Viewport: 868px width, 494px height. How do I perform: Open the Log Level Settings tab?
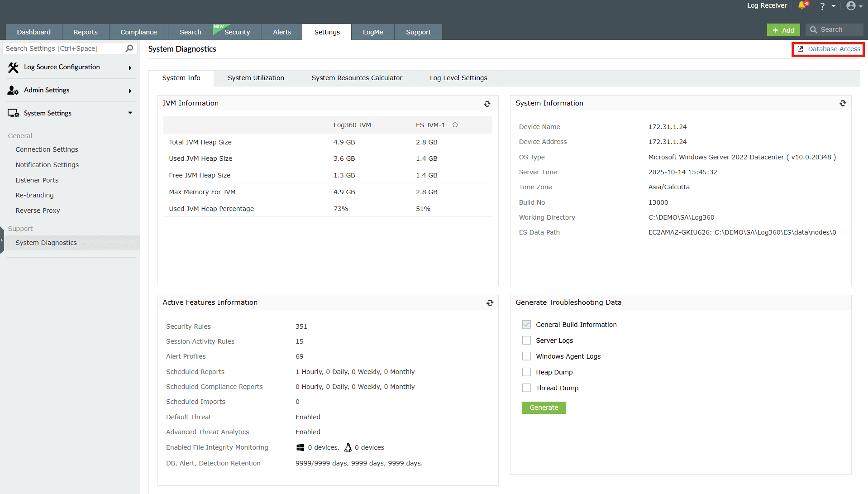[458, 78]
